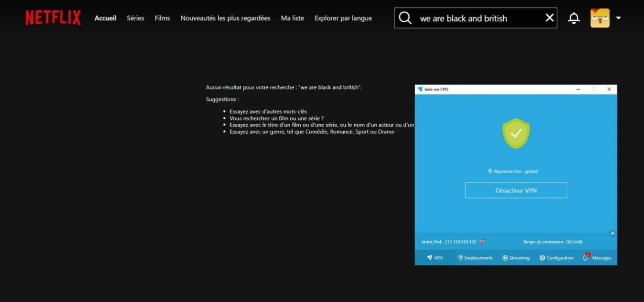644x302 pixels.
Task: Open Netflix notifications bell
Action: [574, 18]
